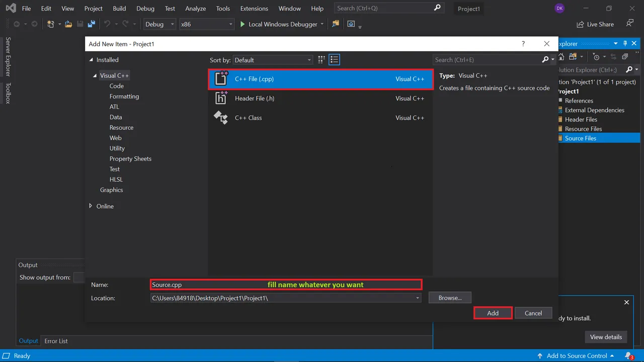Open the Sort by Default dropdown

273,60
